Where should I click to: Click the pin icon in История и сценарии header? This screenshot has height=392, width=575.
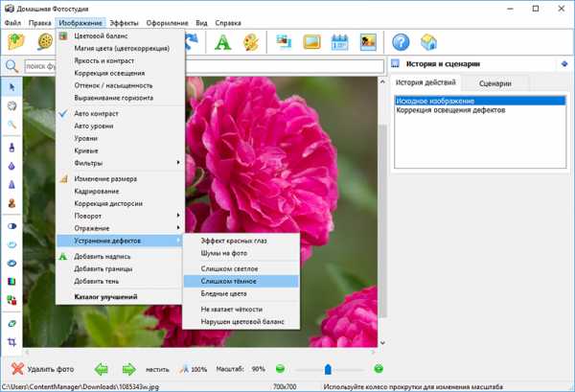coord(564,64)
